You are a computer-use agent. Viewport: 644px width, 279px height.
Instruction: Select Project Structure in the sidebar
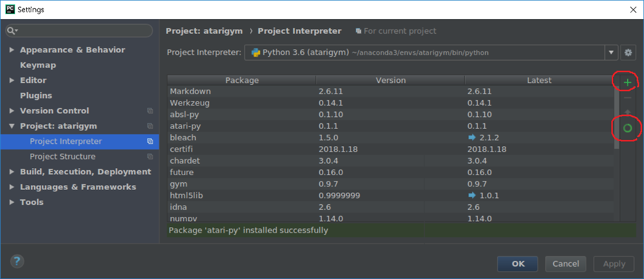click(62, 157)
